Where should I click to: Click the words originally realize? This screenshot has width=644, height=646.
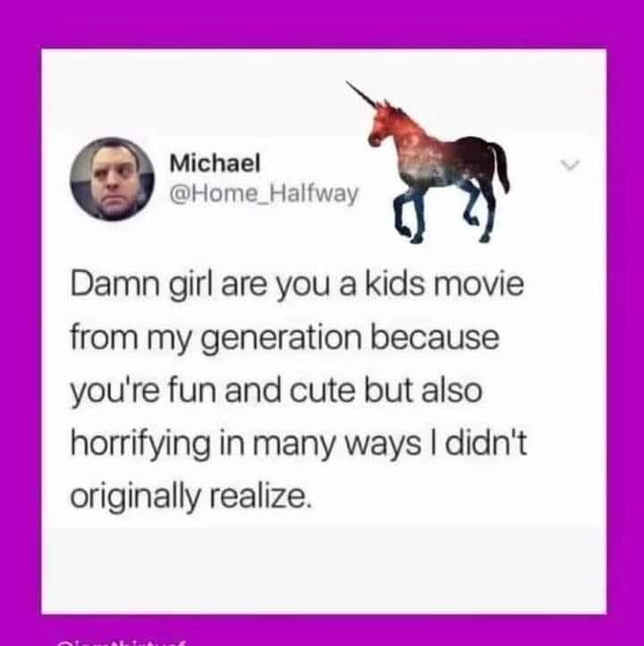click(189, 497)
